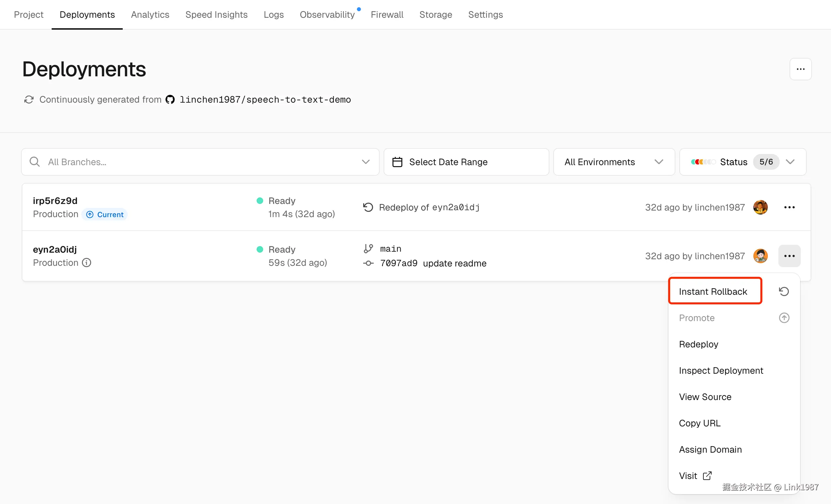Open the Storage tab
831x504 pixels.
(x=436, y=14)
